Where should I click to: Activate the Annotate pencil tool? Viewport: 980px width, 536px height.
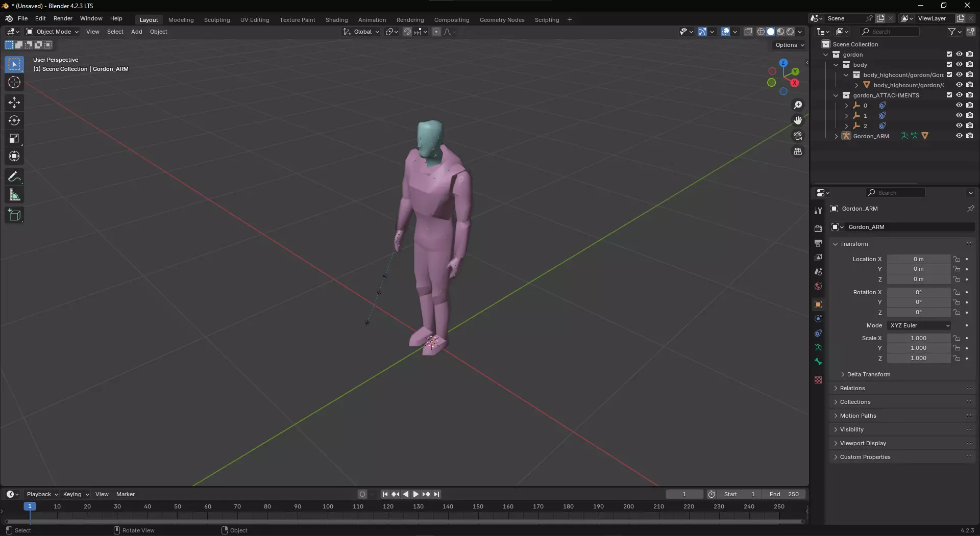point(14,177)
